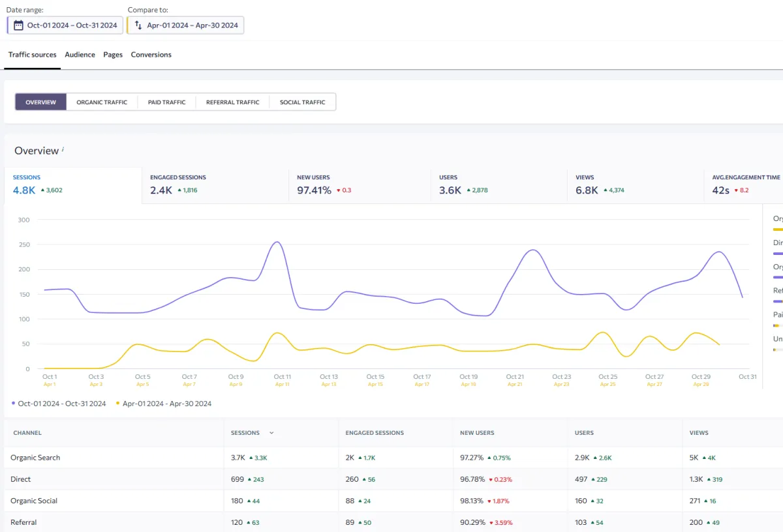Show the Referral Traffic section
The width and height of the screenshot is (783, 532).
pos(233,102)
